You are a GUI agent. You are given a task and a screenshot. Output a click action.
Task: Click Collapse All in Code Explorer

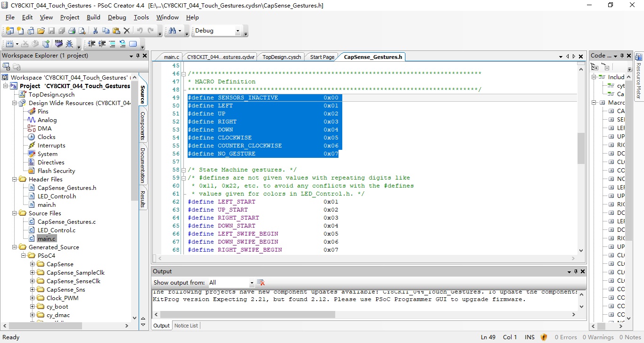(606, 67)
